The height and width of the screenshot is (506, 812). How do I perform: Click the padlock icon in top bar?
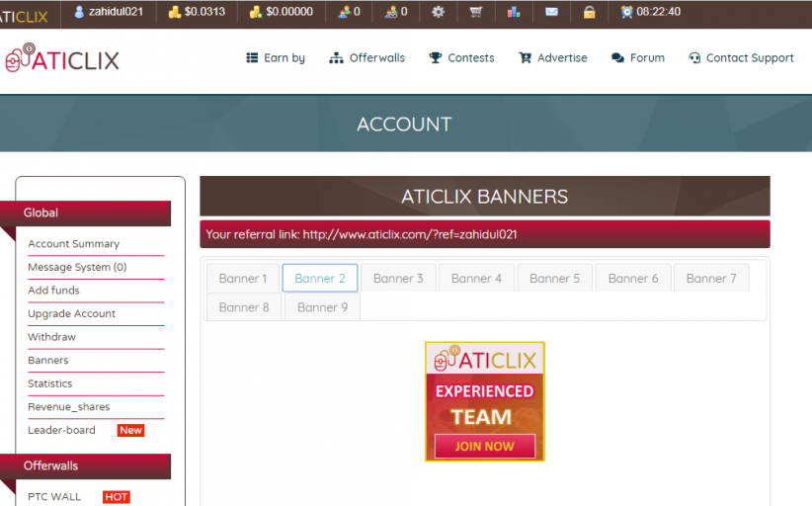pyautogui.click(x=589, y=12)
